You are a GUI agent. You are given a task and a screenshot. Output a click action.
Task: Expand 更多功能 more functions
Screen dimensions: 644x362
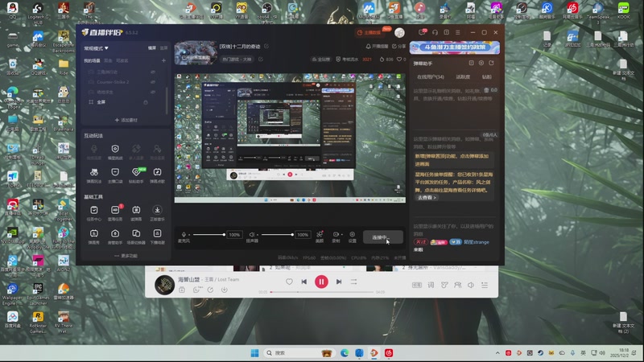(x=126, y=256)
